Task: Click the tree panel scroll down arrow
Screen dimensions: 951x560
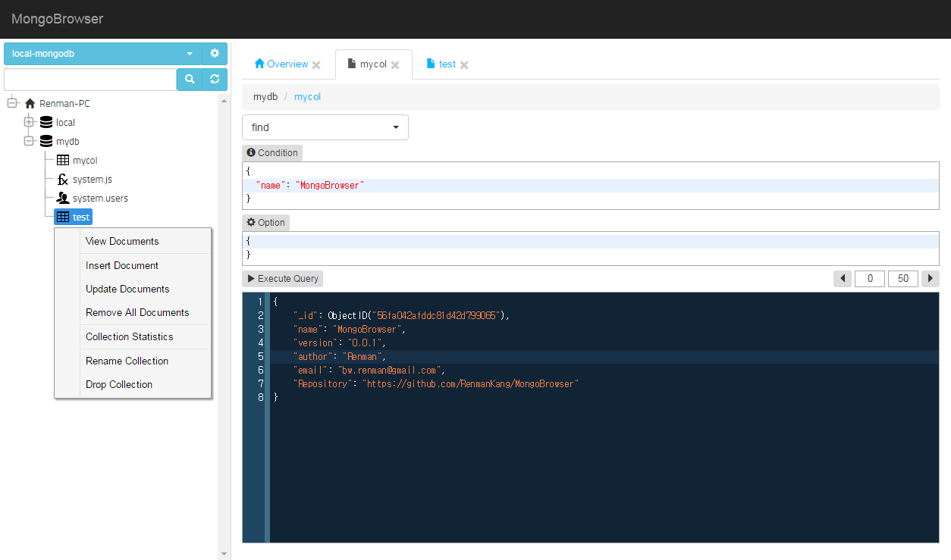Action: pos(224,554)
